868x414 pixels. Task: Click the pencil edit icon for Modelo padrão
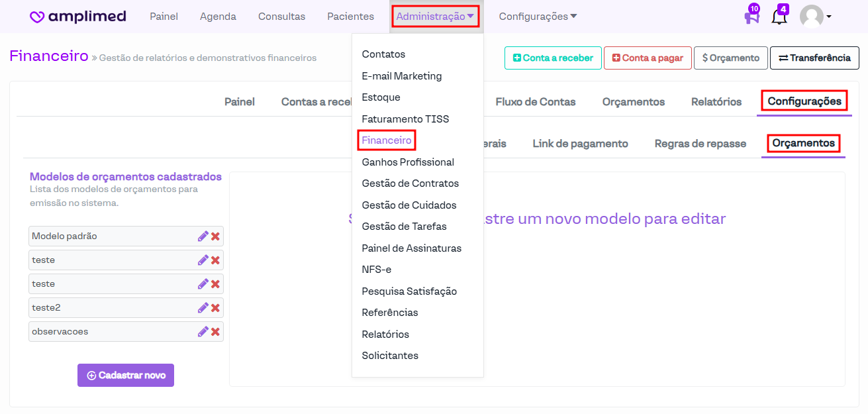[x=203, y=236]
